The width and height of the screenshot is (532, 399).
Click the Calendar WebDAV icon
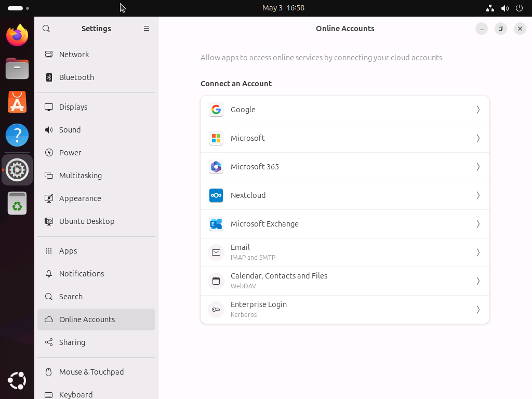click(216, 281)
